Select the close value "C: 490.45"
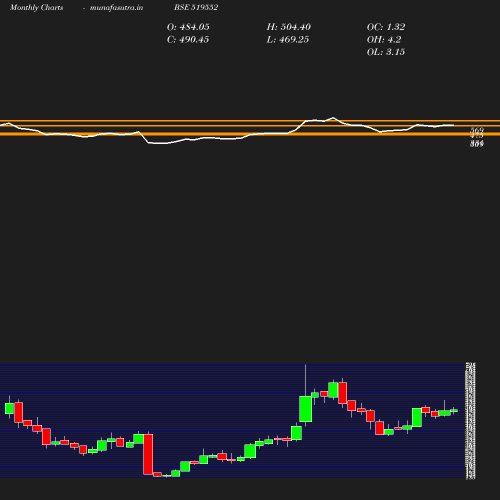Screen dimensions: 500x500 pyautogui.click(x=188, y=40)
